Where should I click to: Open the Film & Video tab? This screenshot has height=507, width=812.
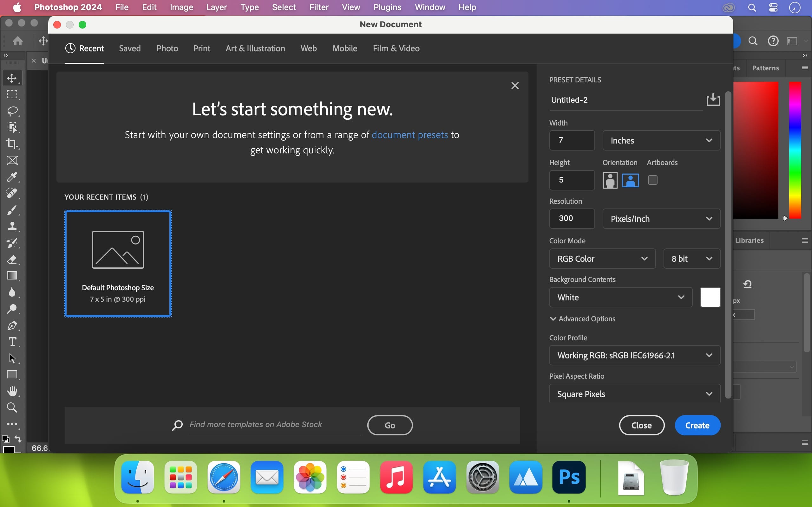pyautogui.click(x=396, y=48)
